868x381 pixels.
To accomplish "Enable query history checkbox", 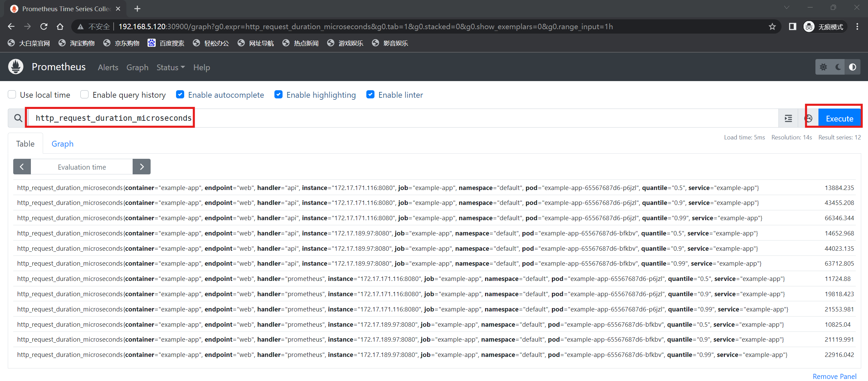I will [84, 95].
